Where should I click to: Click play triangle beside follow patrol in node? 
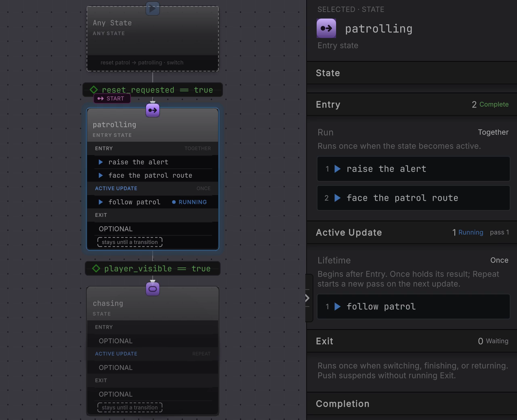pos(101,202)
